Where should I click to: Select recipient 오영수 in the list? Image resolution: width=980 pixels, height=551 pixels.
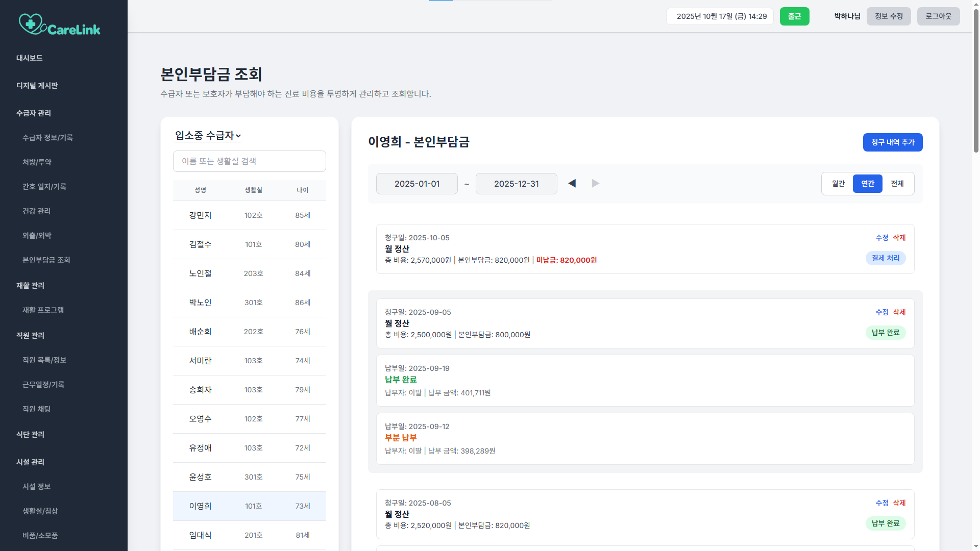pos(250,419)
